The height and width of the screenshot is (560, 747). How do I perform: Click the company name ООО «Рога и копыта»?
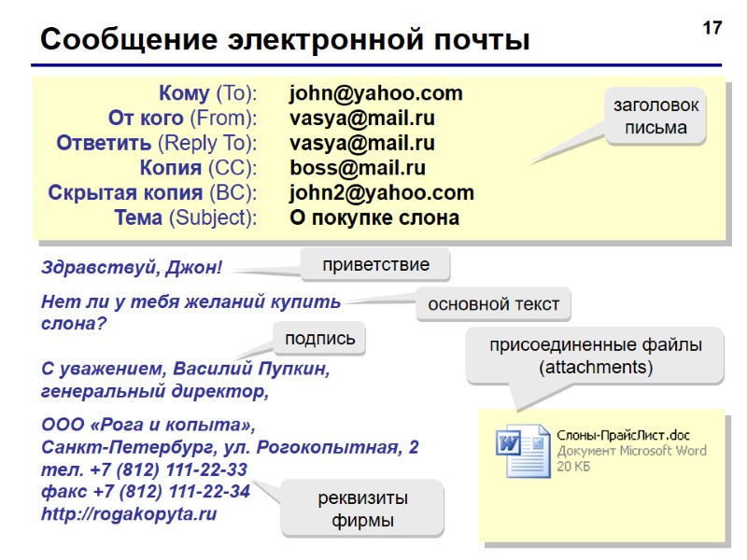click(x=148, y=425)
